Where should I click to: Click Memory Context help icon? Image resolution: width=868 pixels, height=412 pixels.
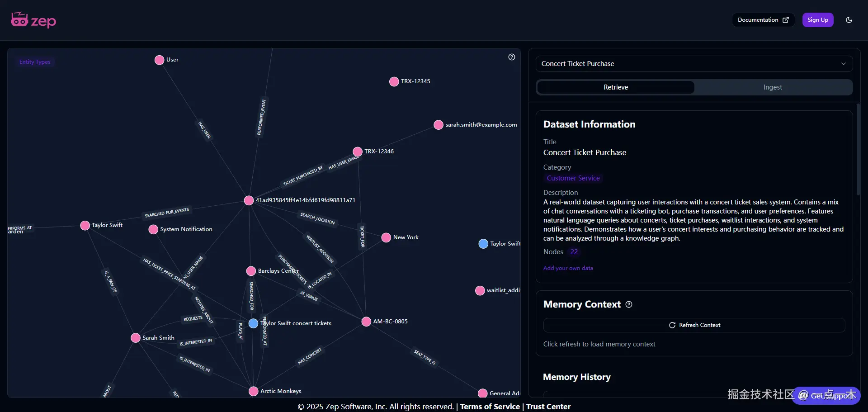629,304
